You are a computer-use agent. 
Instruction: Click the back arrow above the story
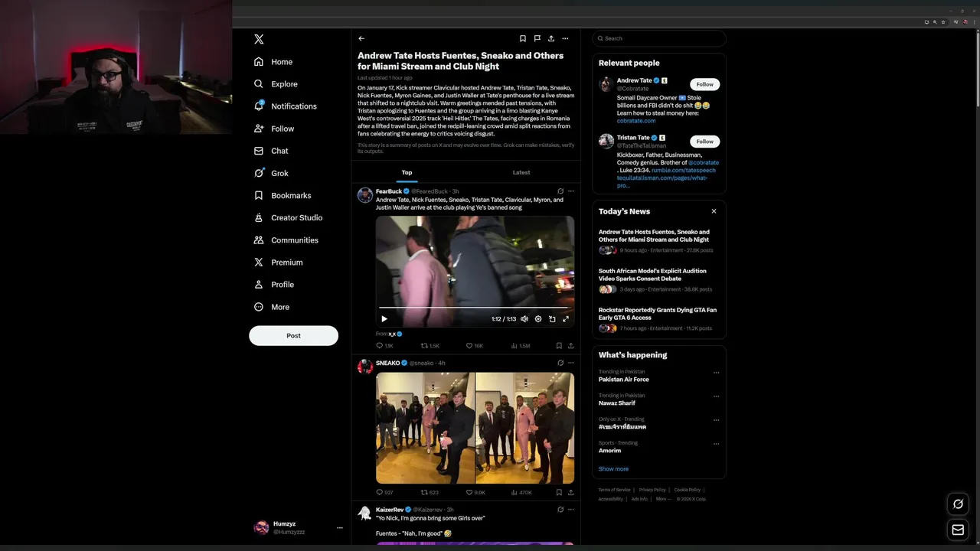tap(361, 38)
